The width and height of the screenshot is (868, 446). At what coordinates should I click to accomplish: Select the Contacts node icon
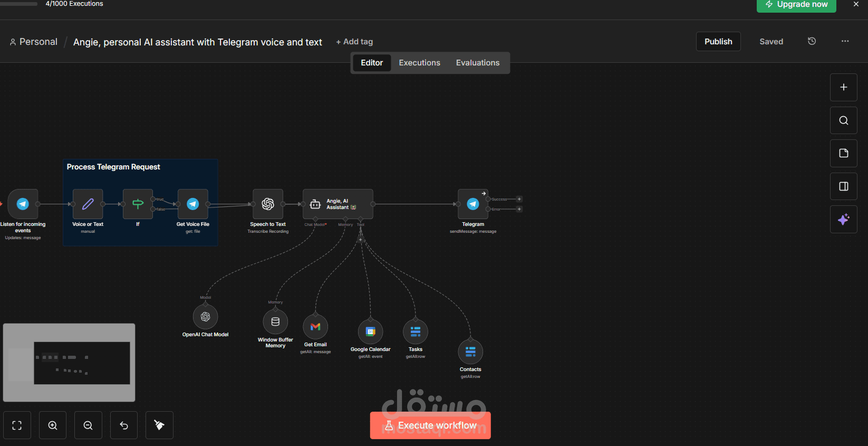470,352
